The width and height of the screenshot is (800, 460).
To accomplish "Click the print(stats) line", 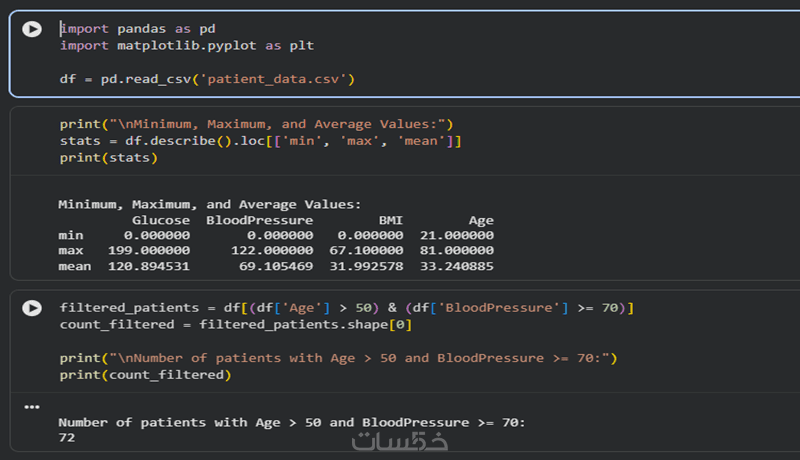I will [108, 158].
